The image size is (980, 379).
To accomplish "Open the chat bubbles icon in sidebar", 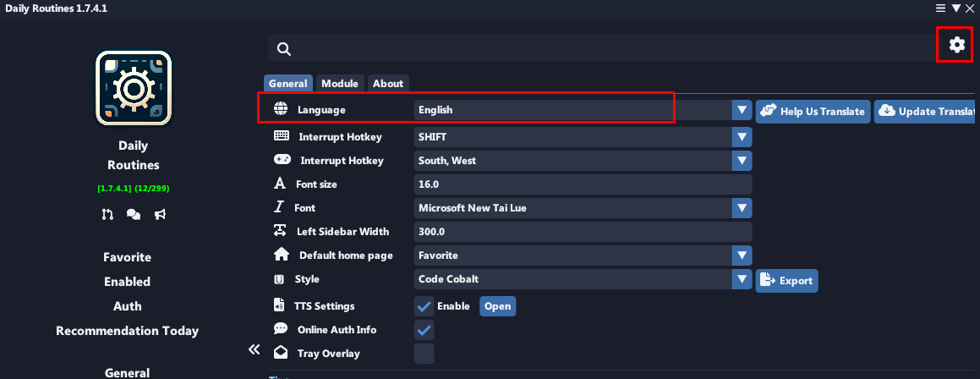I will coord(134,214).
